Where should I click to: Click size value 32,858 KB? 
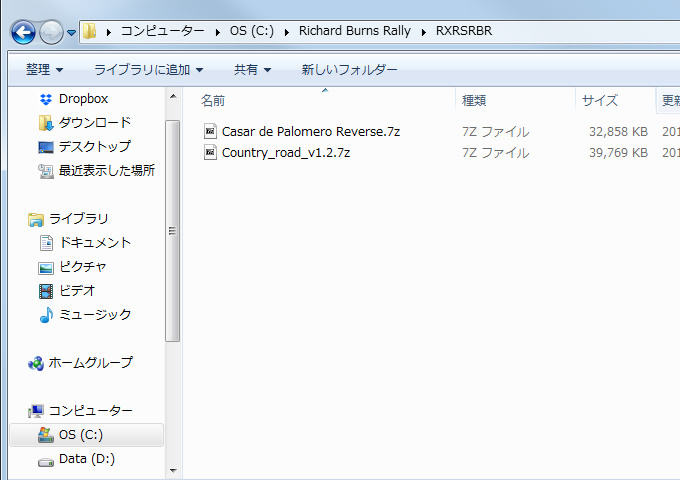point(618,131)
